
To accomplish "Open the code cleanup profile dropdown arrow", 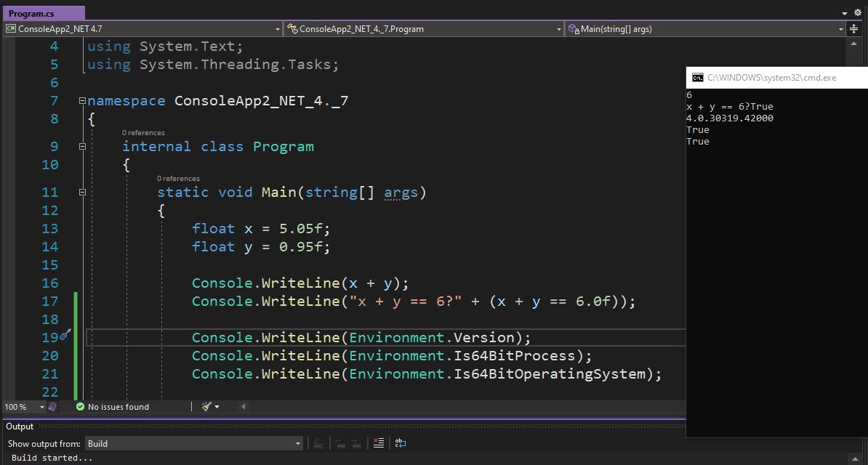I will (x=217, y=407).
